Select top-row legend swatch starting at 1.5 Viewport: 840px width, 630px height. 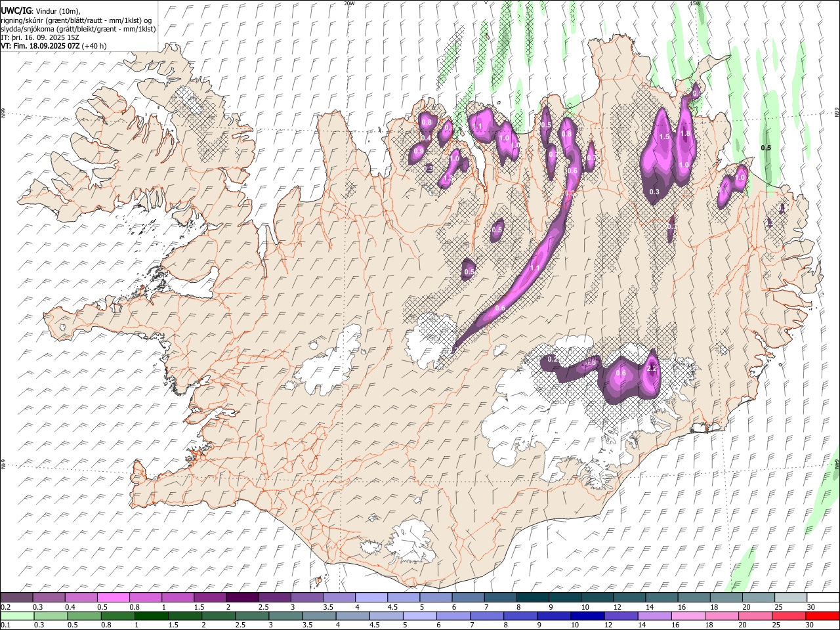click(x=210, y=597)
